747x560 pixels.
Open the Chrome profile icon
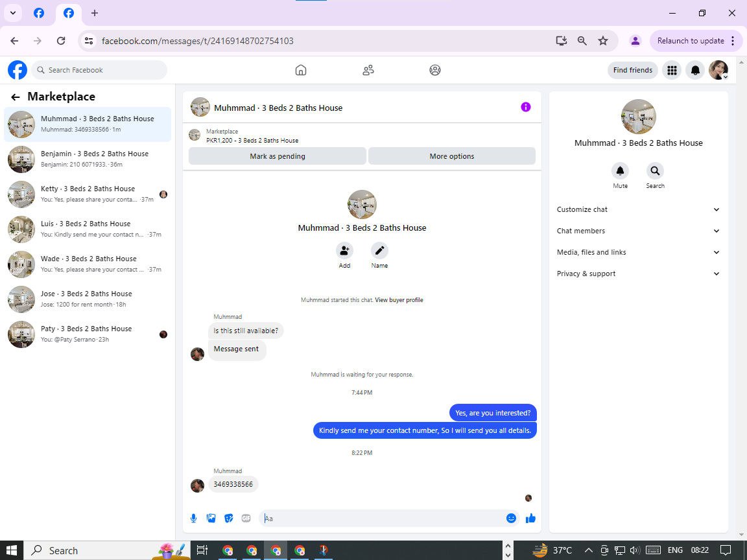coord(635,41)
